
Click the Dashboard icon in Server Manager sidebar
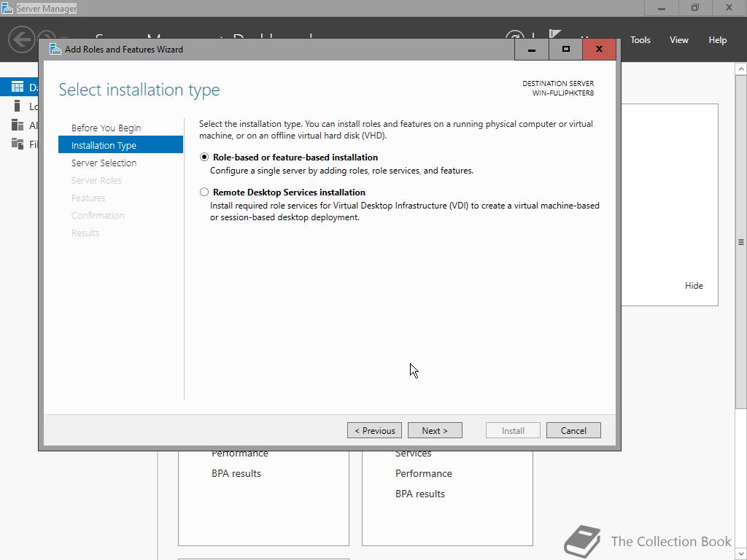pos(18,87)
